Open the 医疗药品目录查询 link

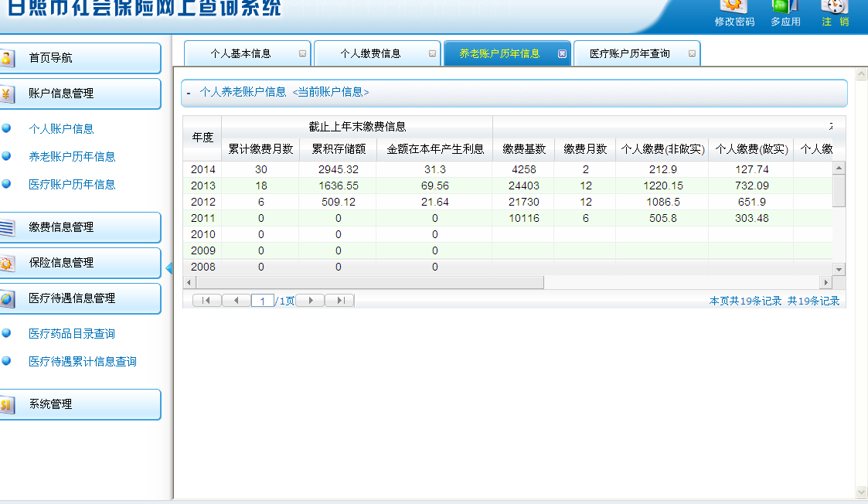pyautogui.click(x=72, y=334)
